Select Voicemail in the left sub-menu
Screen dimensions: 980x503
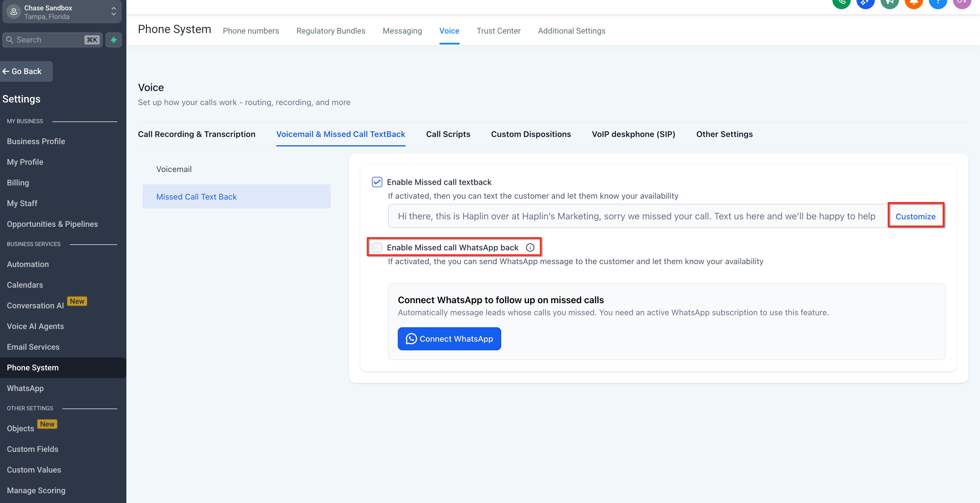(x=174, y=169)
